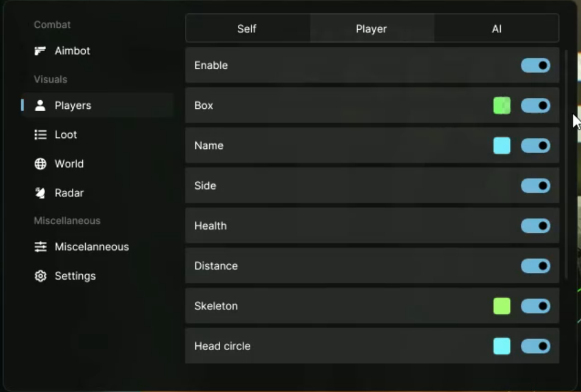Click the vertical scrollbar of the options list
This screenshot has width=581, height=392.
566,164
